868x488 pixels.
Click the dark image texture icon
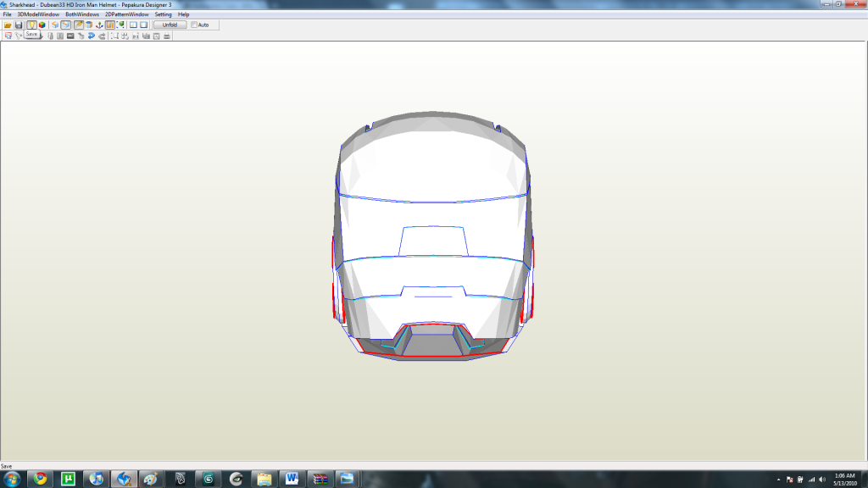point(70,36)
